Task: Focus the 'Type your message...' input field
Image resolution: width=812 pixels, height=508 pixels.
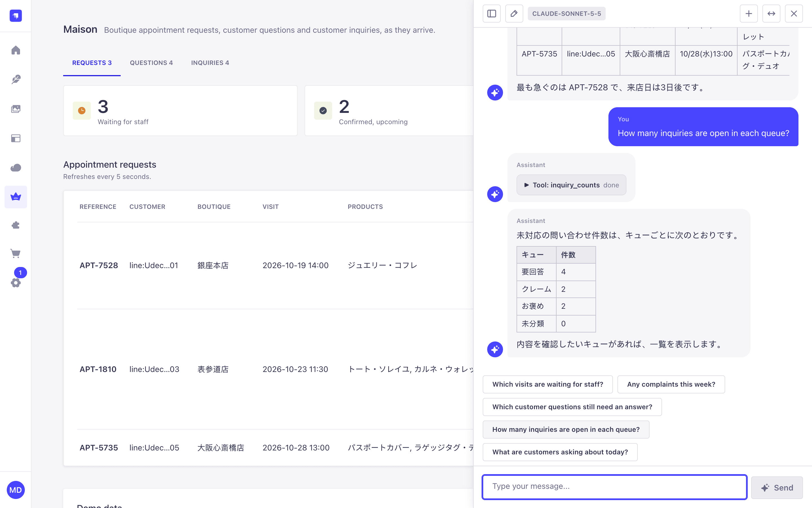Action: (614, 487)
